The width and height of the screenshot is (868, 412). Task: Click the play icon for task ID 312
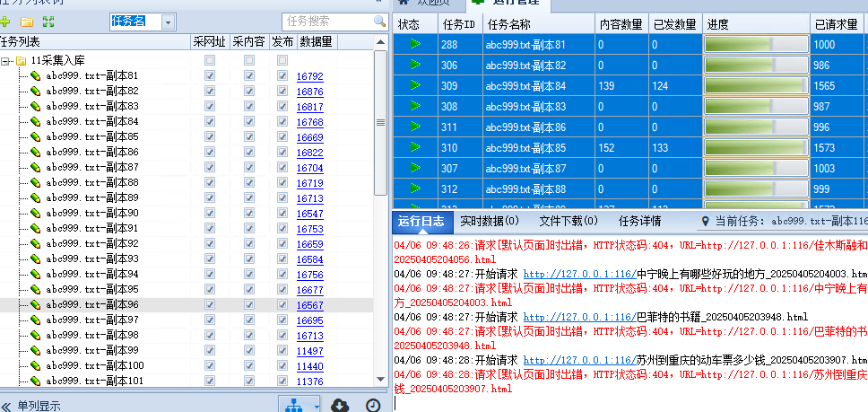point(415,188)
